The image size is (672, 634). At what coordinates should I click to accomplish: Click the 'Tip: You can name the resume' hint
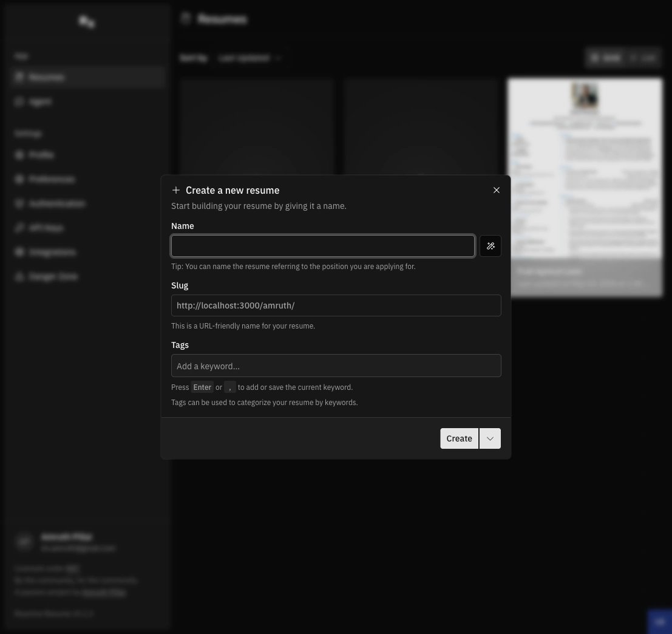coord(293,266)
